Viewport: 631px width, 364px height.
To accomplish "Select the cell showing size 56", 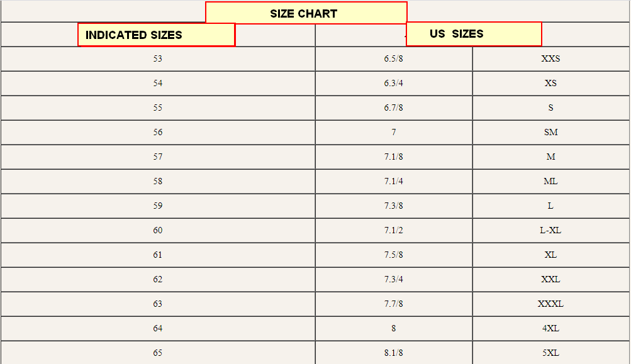I will click(157, 133).
